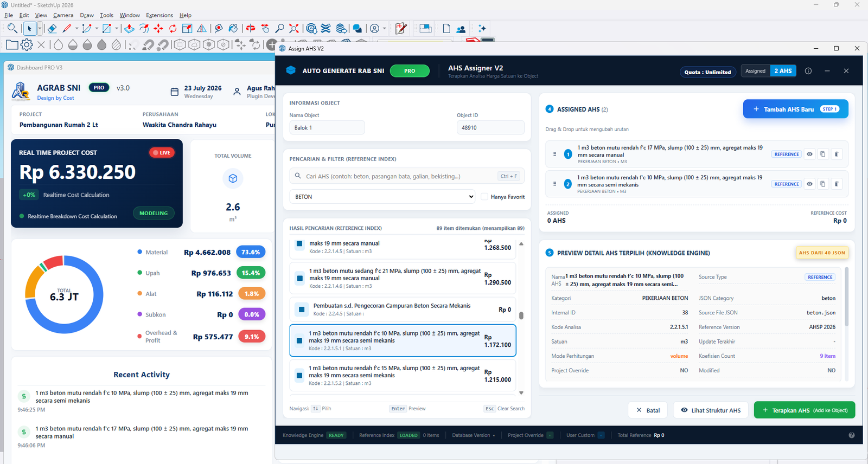Select the Eraser tool in toolbar
868x464 pixels.
pos(52,28)
